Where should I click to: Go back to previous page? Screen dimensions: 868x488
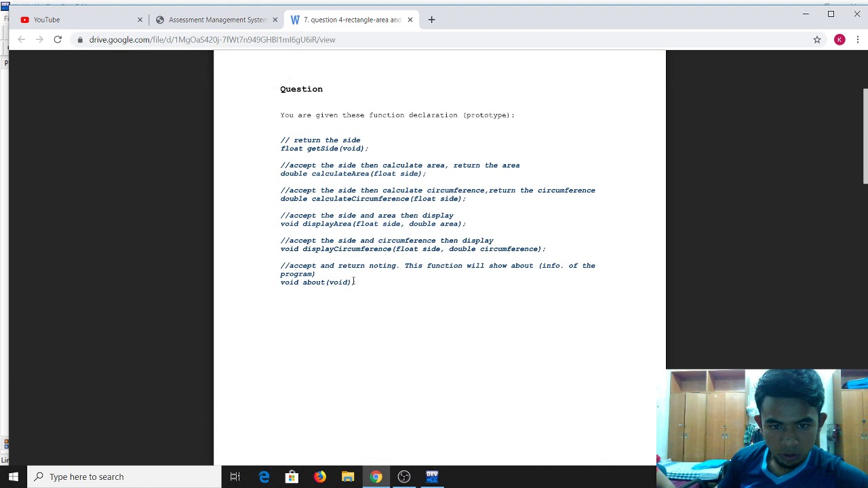21,39
